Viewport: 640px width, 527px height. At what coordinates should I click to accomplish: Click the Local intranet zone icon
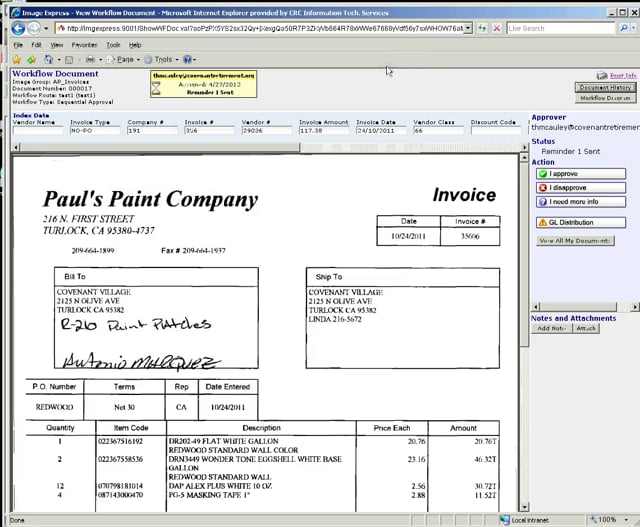click(x=505, y=520)
